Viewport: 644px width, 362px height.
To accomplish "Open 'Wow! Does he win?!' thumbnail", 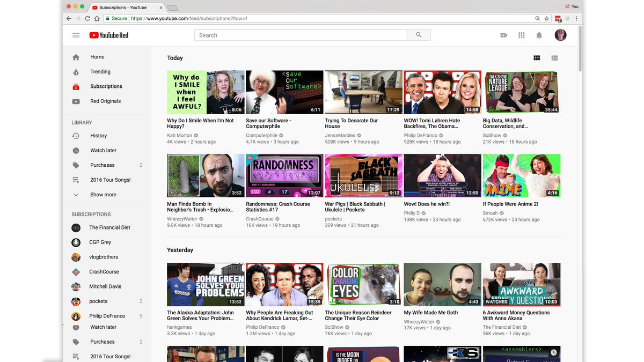I will (443, 176).
